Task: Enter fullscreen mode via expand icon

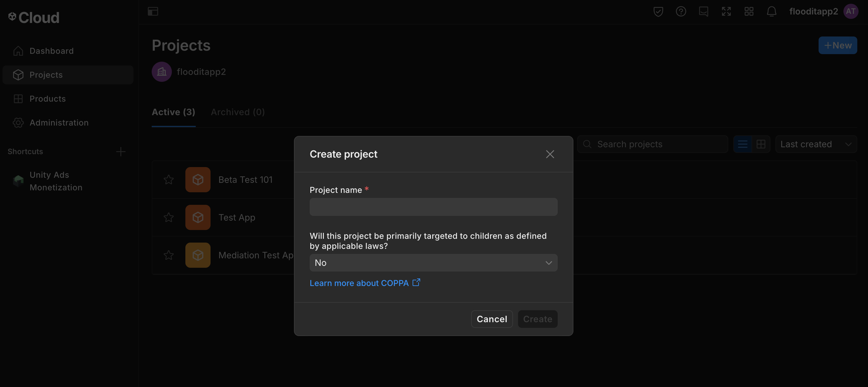Action: [726, 11]
